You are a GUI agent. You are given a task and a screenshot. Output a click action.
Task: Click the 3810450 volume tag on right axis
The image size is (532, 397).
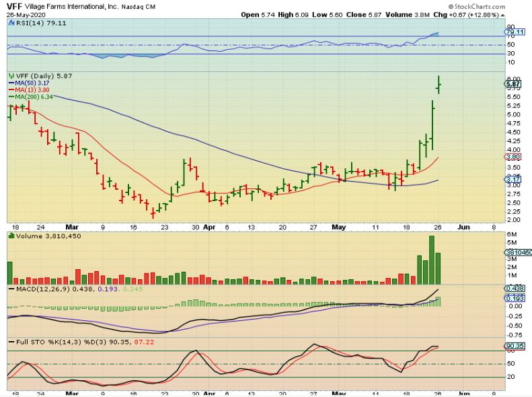[518, 252]
